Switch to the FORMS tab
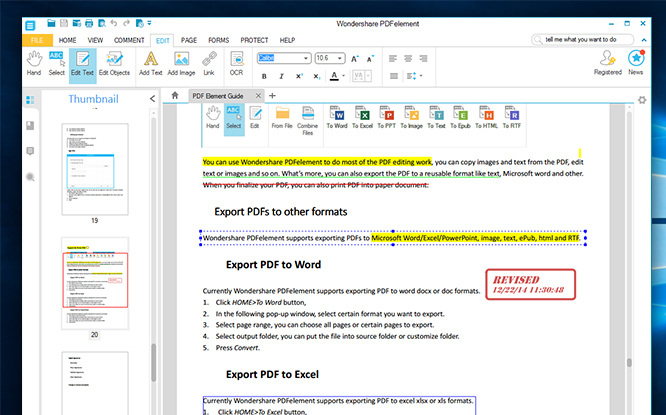This screenshot has width=666, height=415. coord(218,40)
